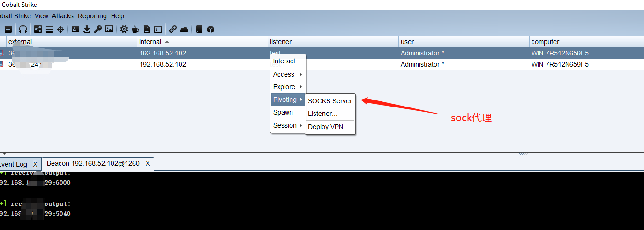The image size is (644, 230).
Task: Sort by the computer column header
Action: pyautogui.click(x=586, y=42)
